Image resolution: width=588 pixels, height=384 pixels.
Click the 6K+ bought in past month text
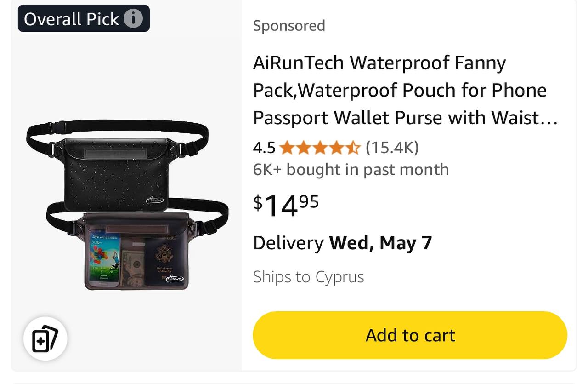(351, 169)
